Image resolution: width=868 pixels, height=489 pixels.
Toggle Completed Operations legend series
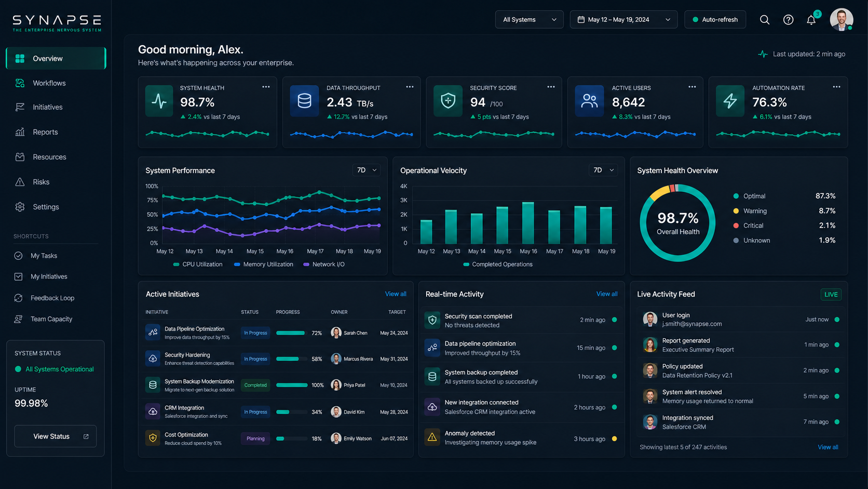pyautogui.click(x=498, y=265)
